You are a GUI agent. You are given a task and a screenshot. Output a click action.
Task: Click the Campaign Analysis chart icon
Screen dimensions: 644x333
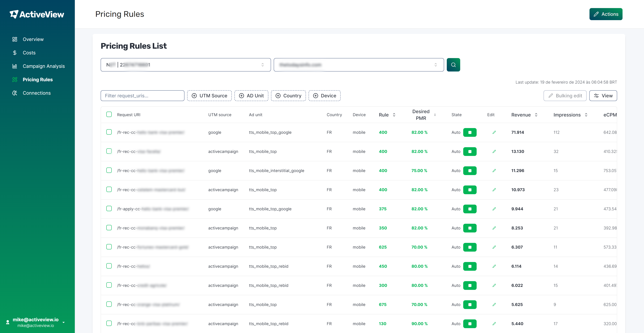click(x=14, y=66)
